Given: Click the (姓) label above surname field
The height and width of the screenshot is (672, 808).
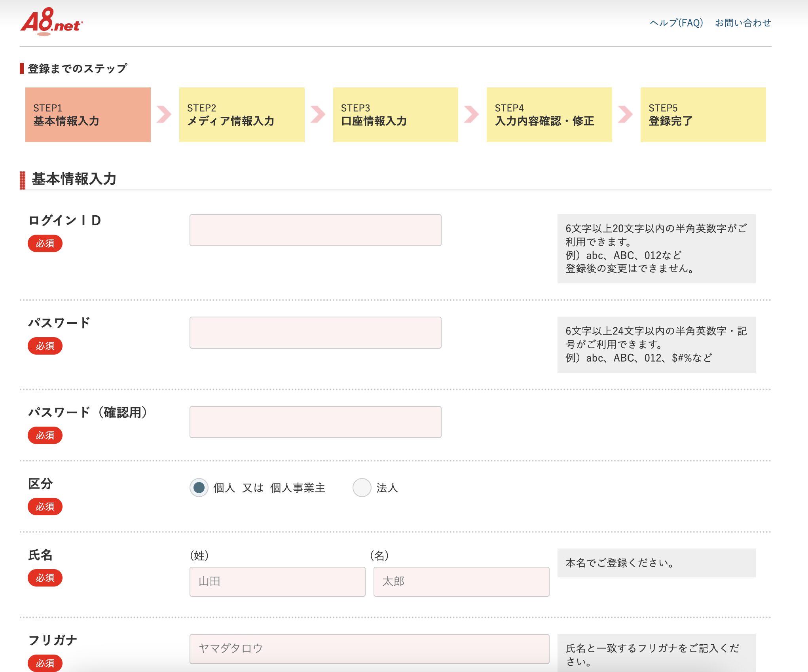Looking at the screenshot, I should click(x=199, y=556).
